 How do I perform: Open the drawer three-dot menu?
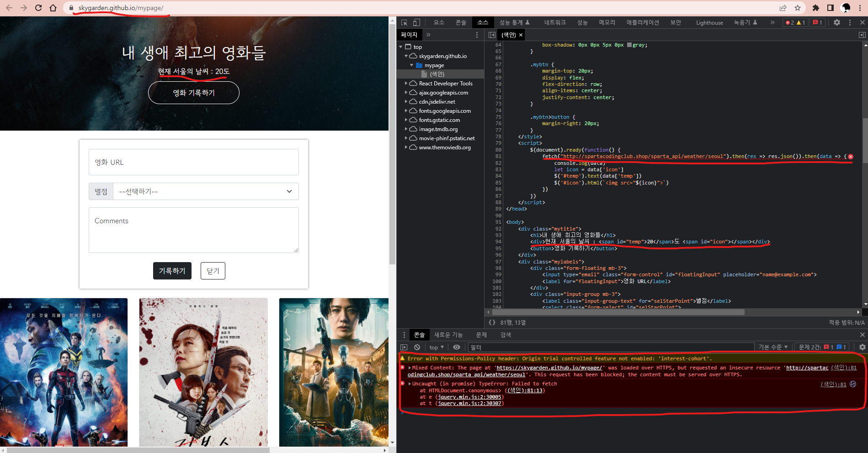404,335
